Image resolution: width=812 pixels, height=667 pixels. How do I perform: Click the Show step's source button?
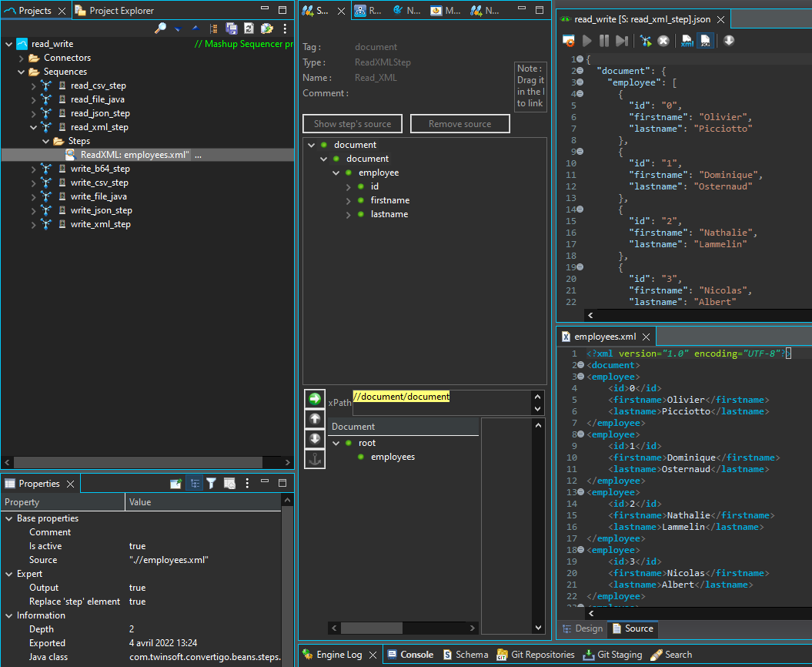click(352, 123)
